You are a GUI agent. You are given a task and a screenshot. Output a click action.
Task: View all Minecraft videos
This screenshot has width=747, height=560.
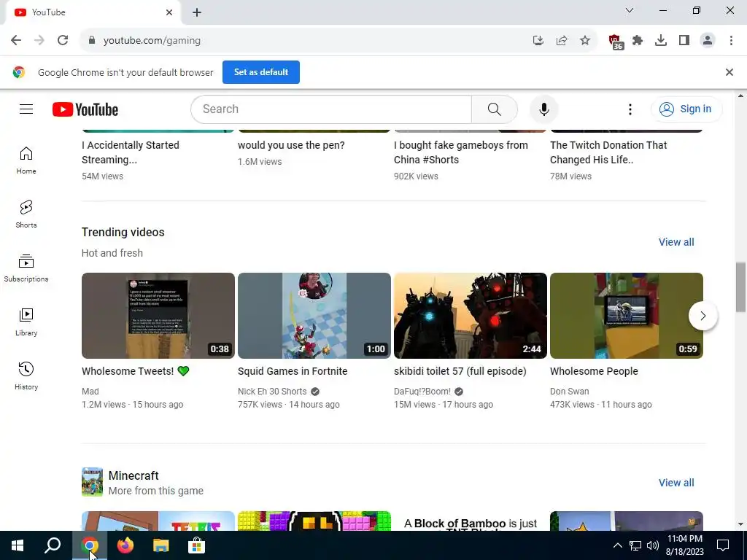pyautogui.click(x=676, y=483)
